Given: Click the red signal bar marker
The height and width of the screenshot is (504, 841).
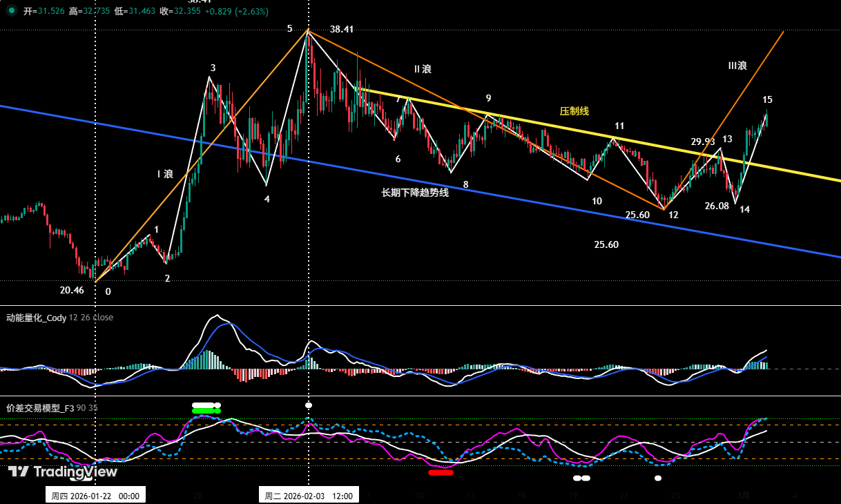Looking at the screenshot, I should click(x=442, y=472).
